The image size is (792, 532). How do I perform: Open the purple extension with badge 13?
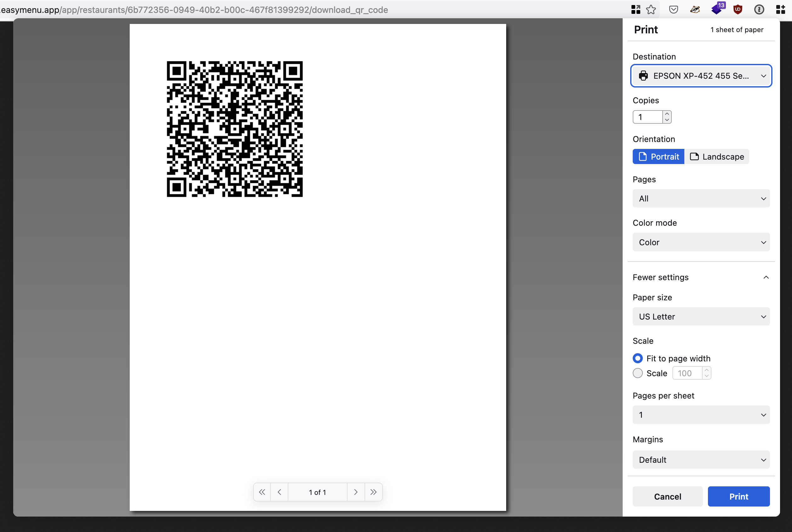(x=717, y=8)
